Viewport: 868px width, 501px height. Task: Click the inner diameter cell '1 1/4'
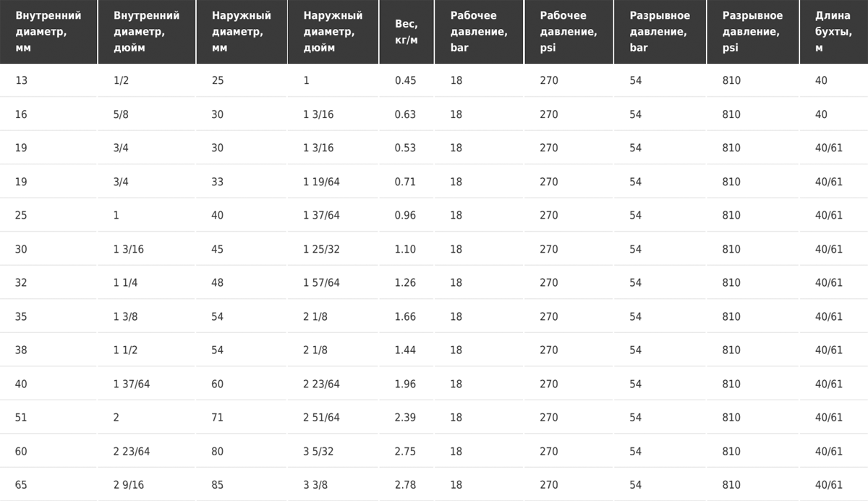point(147,282)
